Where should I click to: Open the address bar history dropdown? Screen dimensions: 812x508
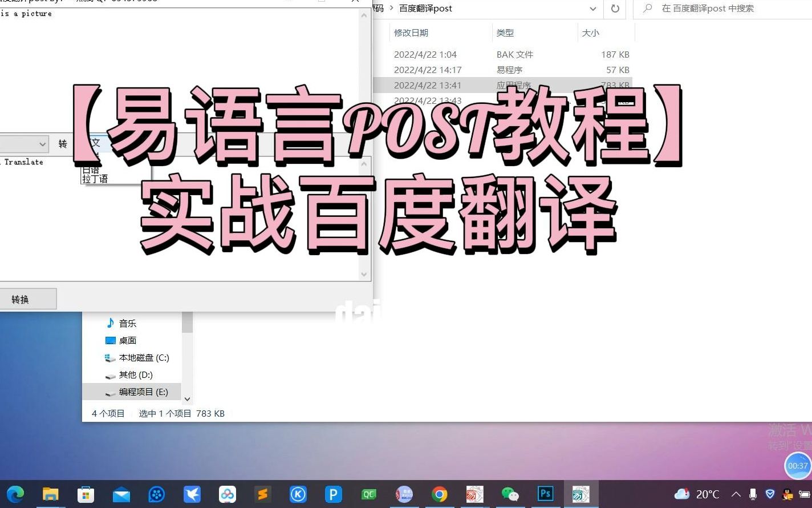592,9
